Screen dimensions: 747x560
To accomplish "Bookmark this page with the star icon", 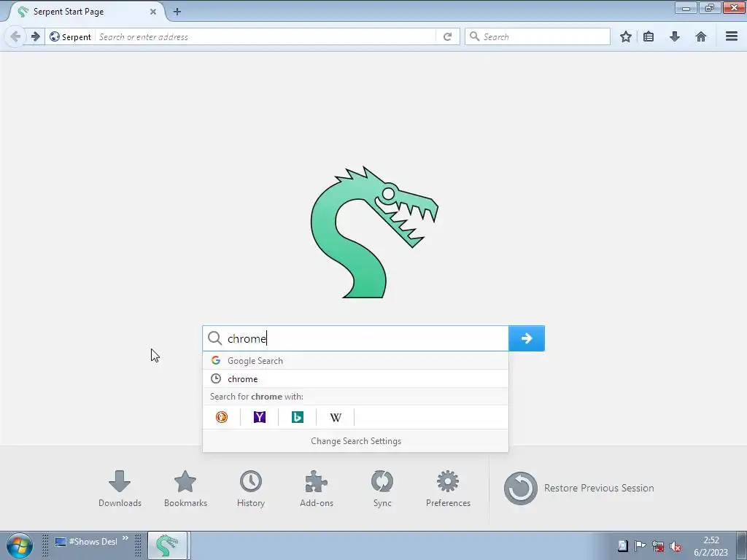I will (x=626, y=36).
